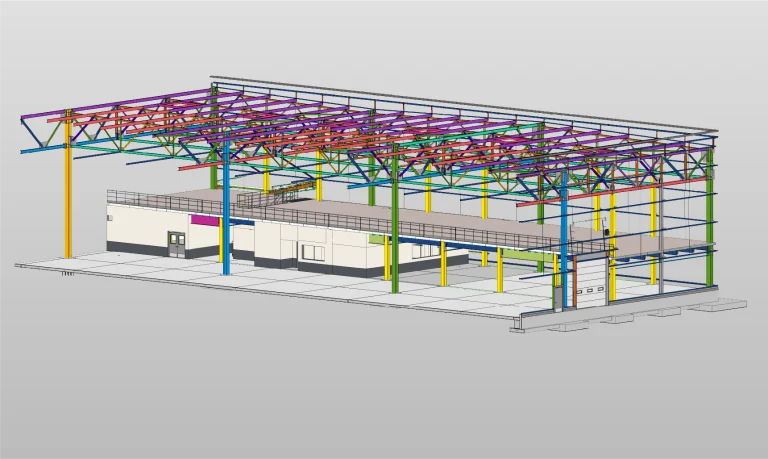Screen dimensions: 768x459
Task: Click the wide window on the white building wall
Action: pos(313,253)
